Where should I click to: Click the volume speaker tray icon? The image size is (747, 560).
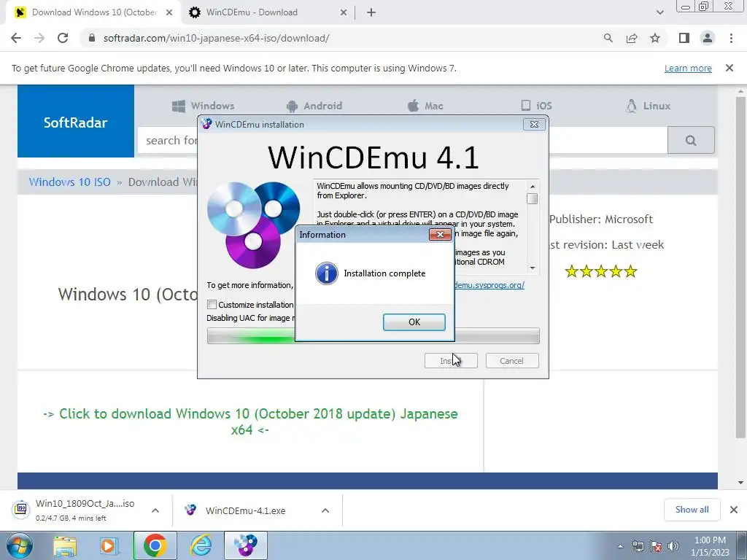click(673, 546)
